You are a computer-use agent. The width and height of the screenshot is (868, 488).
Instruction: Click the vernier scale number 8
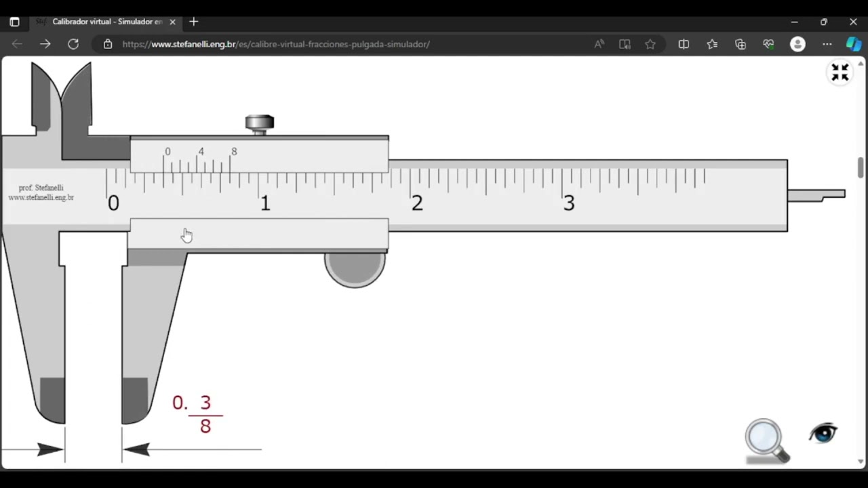point(234,152)
